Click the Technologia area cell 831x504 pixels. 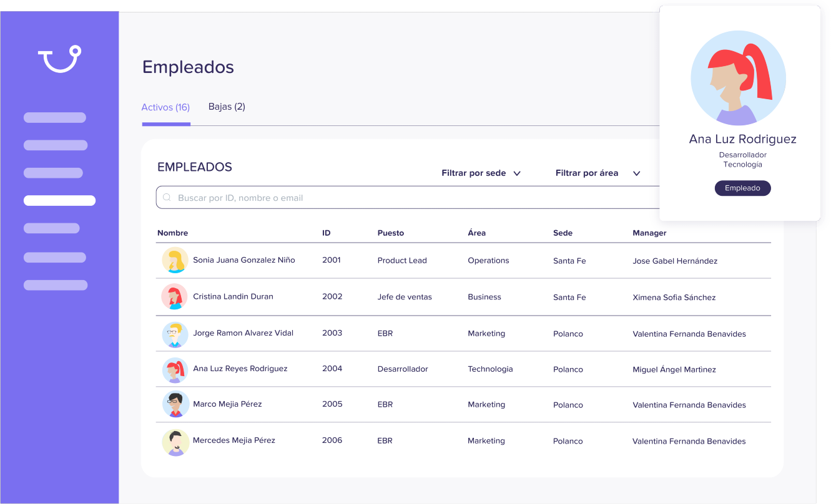(490, 369)
